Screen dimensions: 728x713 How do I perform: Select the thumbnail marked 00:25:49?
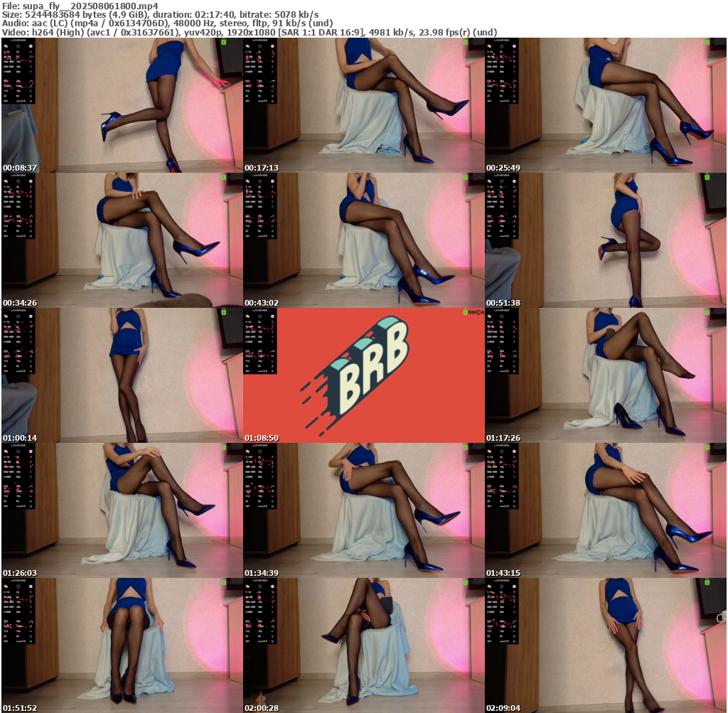[x=605, y=105]
